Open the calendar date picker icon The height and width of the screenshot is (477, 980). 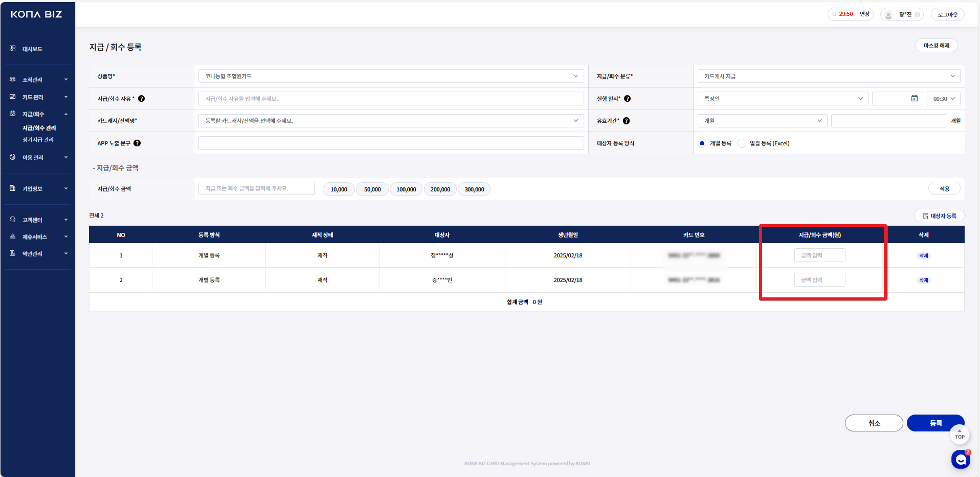pos(915,98)
